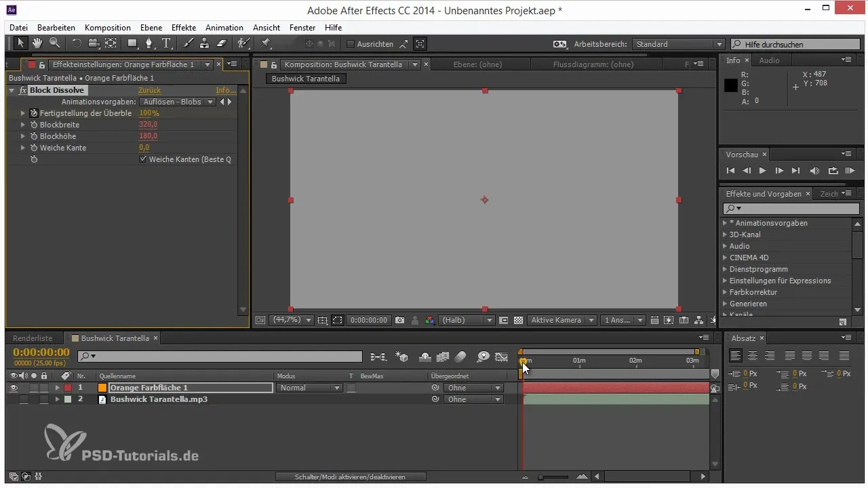Create new bin icon in Effekte und Vorgaben
The height and width of the screenshot is (488, 868).
click(843, 321)
